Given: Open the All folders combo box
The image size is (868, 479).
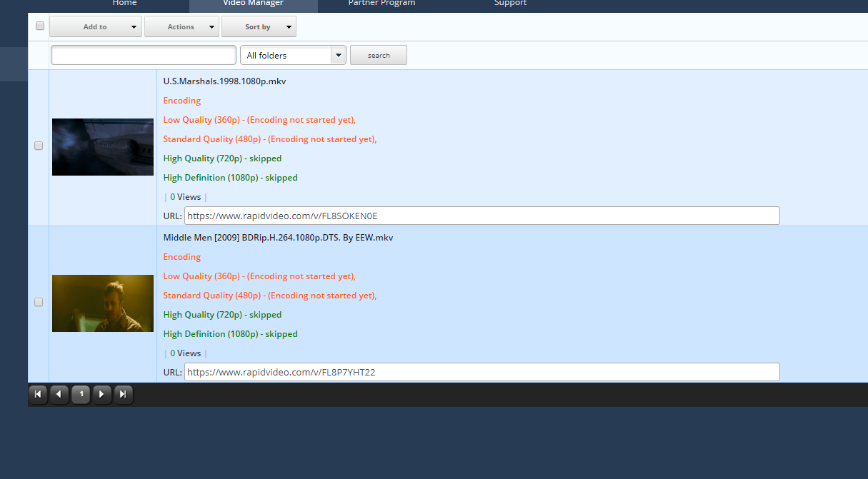Looking at the screenshot, I should click(x=293, y=56).
